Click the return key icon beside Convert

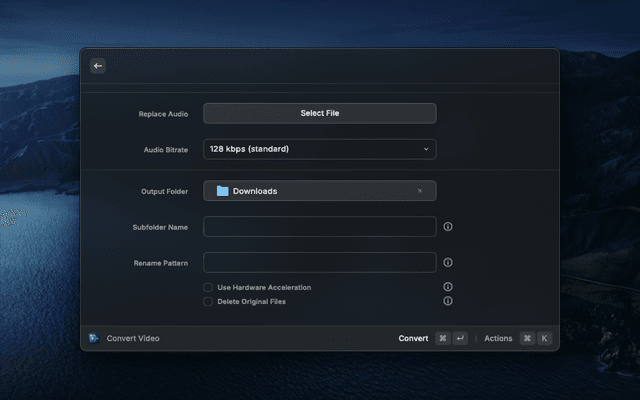point(460,338)
